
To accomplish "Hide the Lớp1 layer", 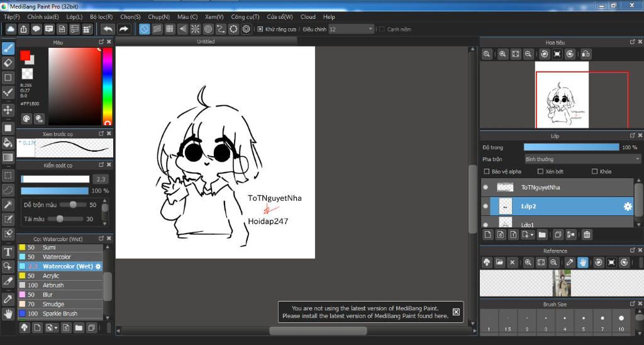I will pyautogui.click(x=486, y=225).
